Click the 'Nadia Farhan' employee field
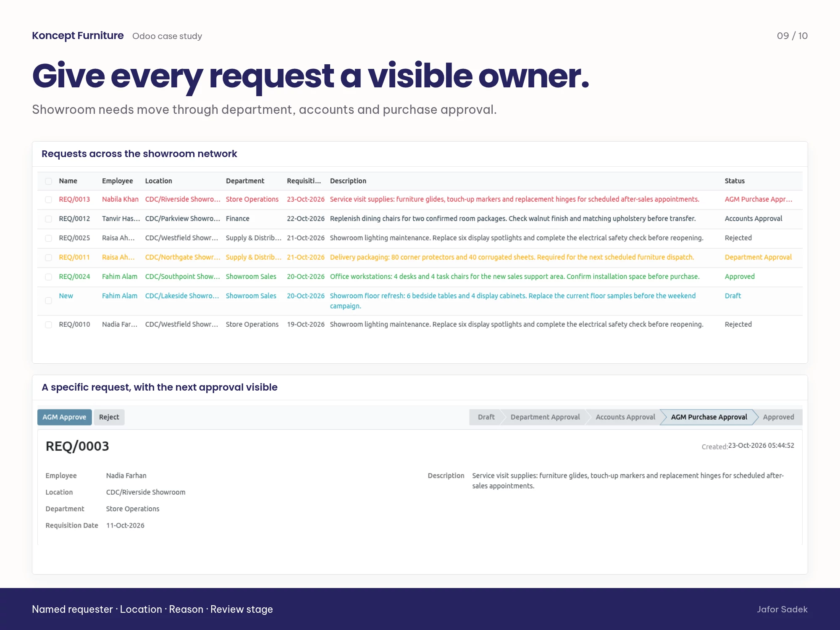The image size is (840, 630). click(x=126, y=476)
